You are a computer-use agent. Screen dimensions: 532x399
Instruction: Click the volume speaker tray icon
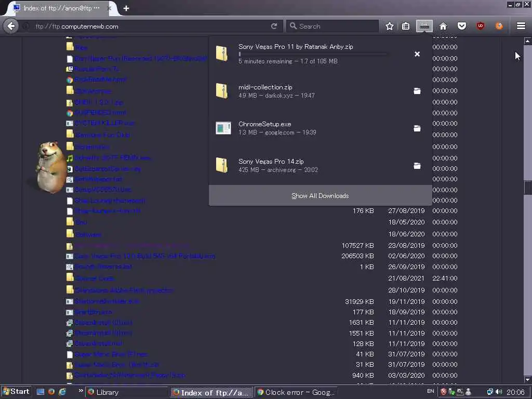[x=499, y=392]
